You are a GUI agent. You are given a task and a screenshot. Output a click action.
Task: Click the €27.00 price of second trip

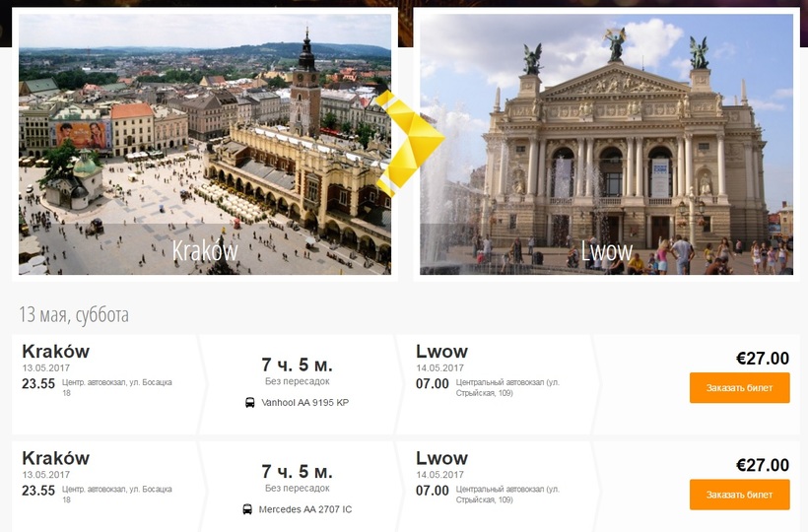point(763,465)
